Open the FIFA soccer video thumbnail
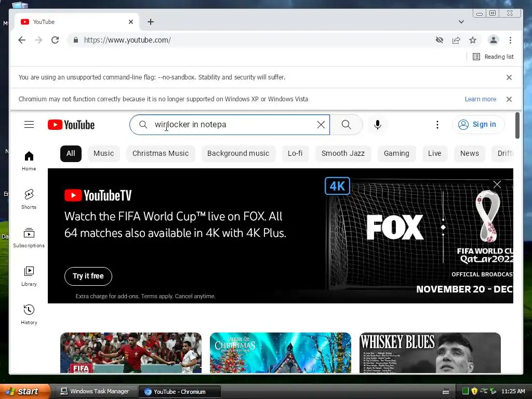Screen dimensions: 532x399 tap(130, 353)
